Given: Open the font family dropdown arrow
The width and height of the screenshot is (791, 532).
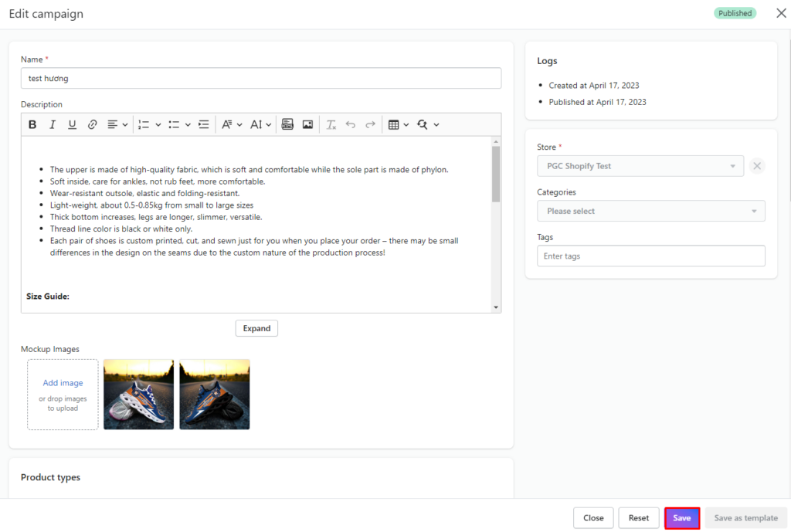Looking at the screenshot, I should [x=239, y=124].
